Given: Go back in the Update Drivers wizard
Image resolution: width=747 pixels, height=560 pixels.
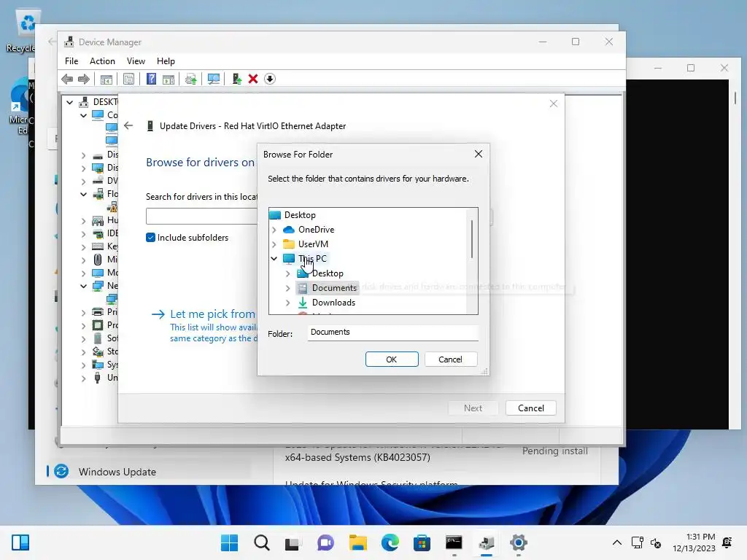Looking at the screenshot, I should tap(128, 125).
